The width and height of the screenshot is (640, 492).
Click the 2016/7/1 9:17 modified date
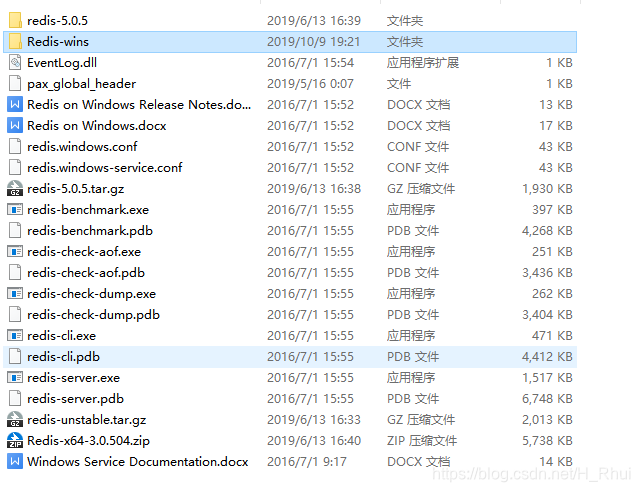(307, 461)
